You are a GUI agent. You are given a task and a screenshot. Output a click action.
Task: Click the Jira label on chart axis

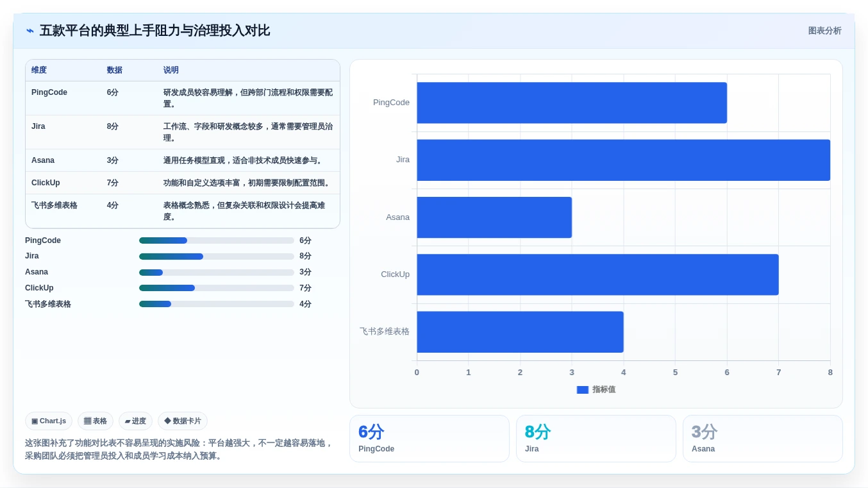[403, 160]
